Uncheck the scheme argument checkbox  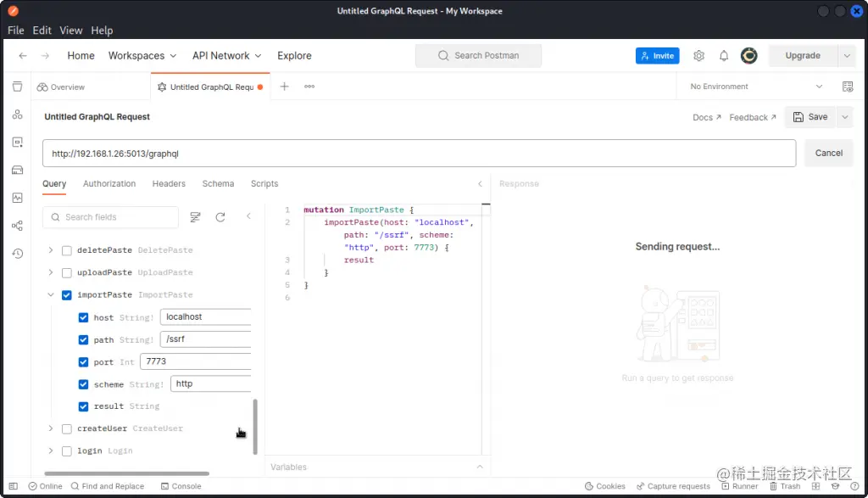click(x=83, y=383)
